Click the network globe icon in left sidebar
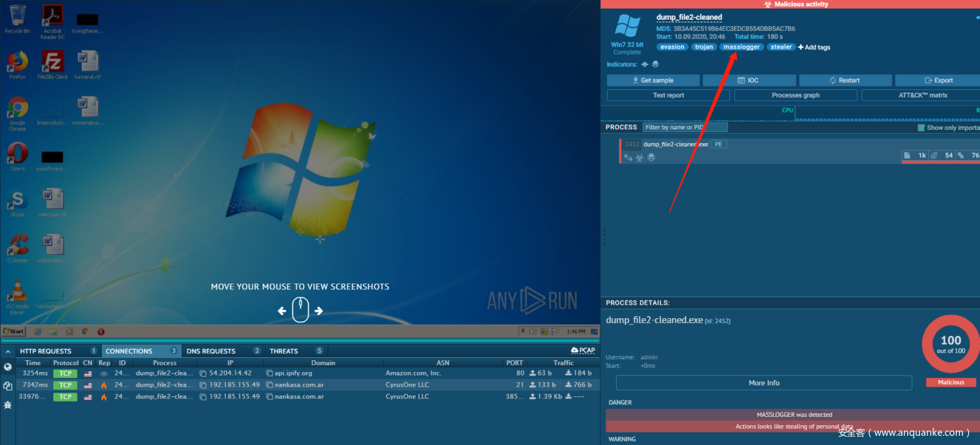 click(8, 367)
